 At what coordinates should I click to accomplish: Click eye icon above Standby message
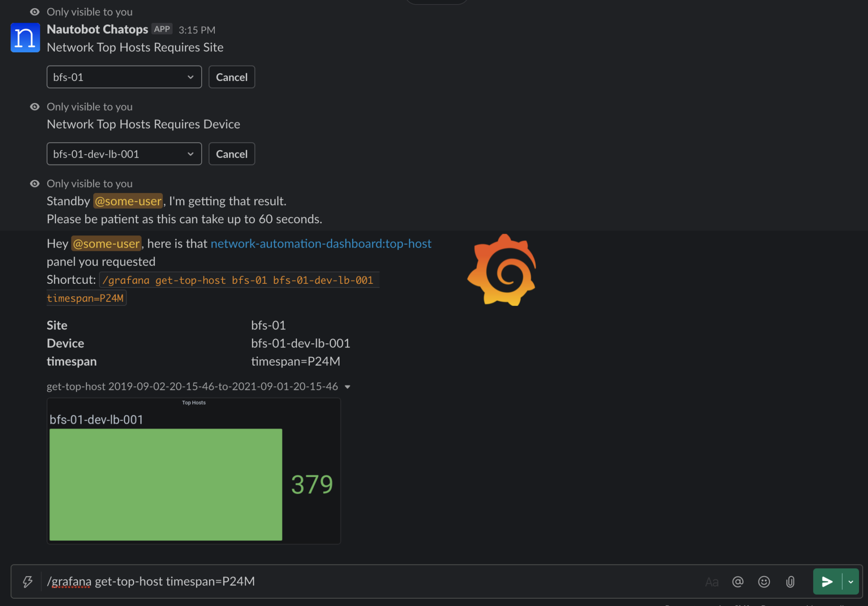[35, 183]
